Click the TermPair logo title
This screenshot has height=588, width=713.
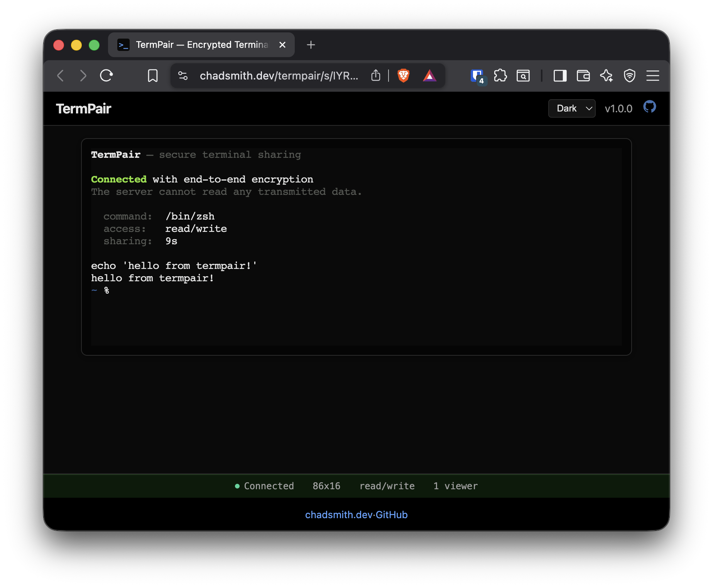(x=83, y=109)
